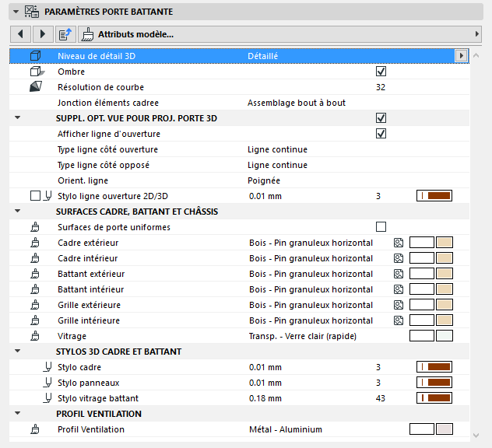492x448 pixels.
Task: Collapse Surfaces cadre, battant et châssis section
Action: tap(17, 212)
